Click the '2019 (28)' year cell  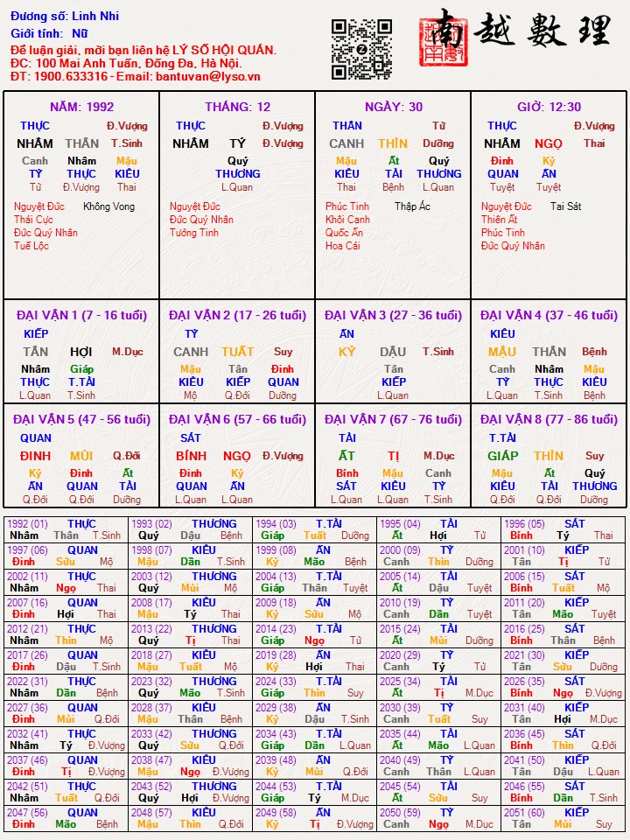314,661
